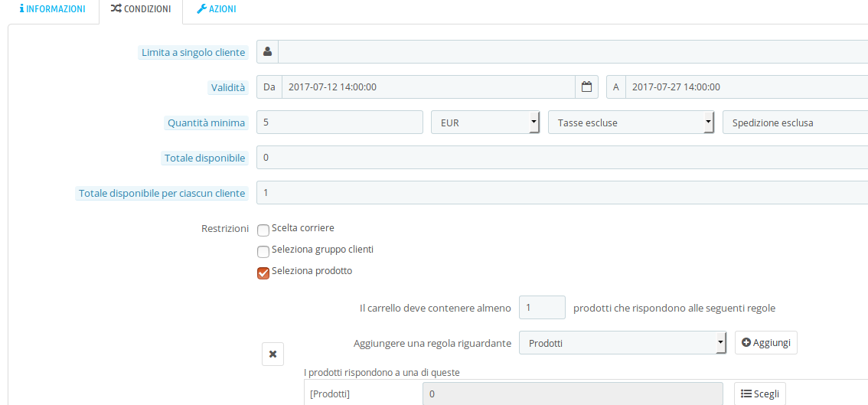Open the calendar picker for start date

tap(586, 87)
